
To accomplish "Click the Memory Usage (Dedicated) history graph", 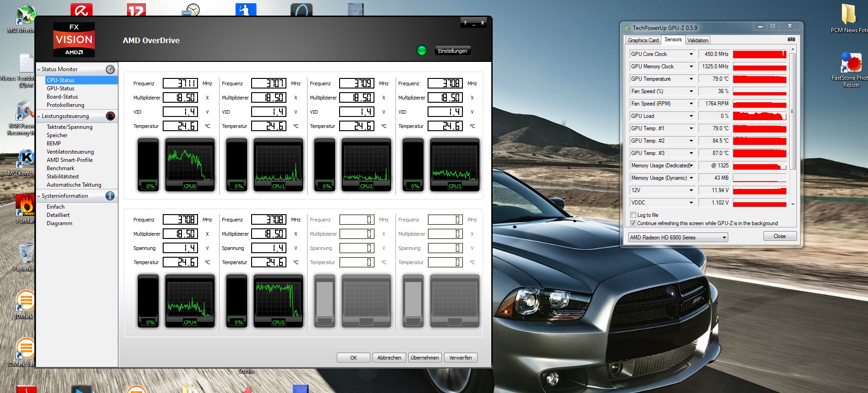I will tap(759, 166).
